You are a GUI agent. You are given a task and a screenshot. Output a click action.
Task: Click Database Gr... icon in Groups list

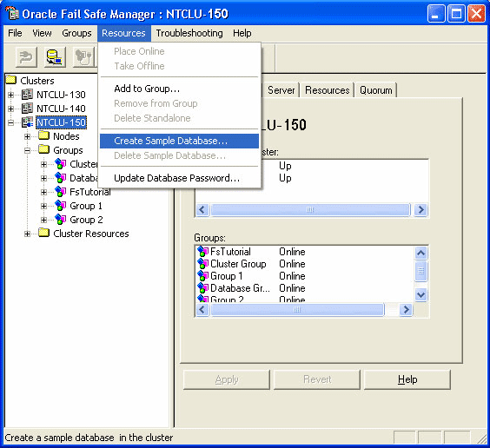(x=202, y=288)
